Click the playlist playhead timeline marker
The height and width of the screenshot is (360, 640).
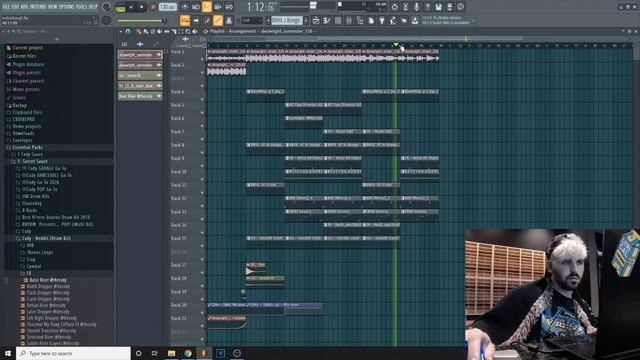coord(396,45)
